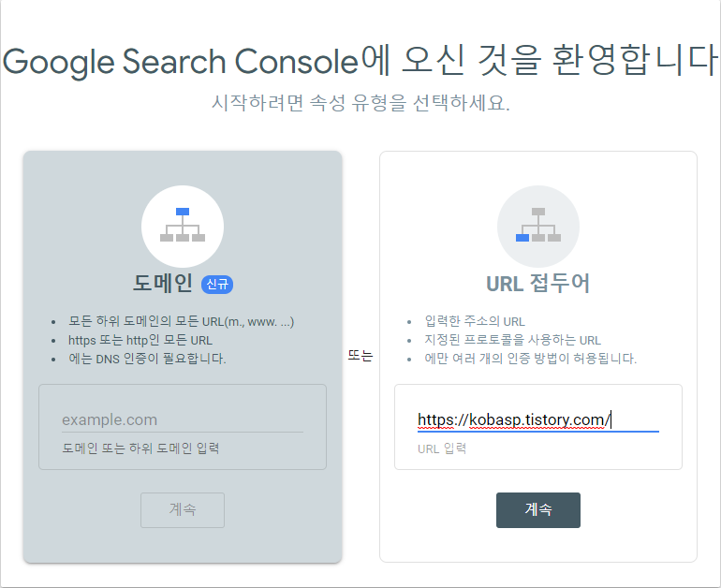Click the bullet 입력한 주소의 URL
The height and width of the screenshot is (588, 721).
[475, 321]
